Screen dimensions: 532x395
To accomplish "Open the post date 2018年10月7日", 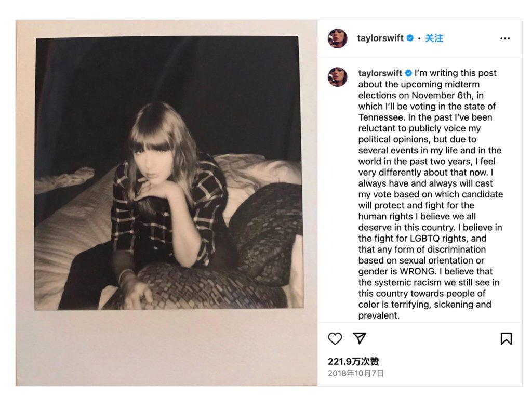I will tap(355, 373).
